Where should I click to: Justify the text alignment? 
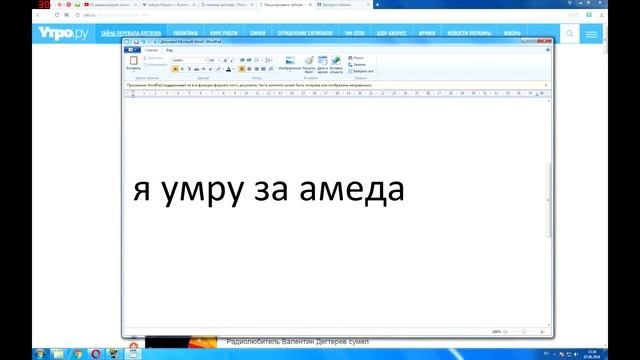coord(263,69)
